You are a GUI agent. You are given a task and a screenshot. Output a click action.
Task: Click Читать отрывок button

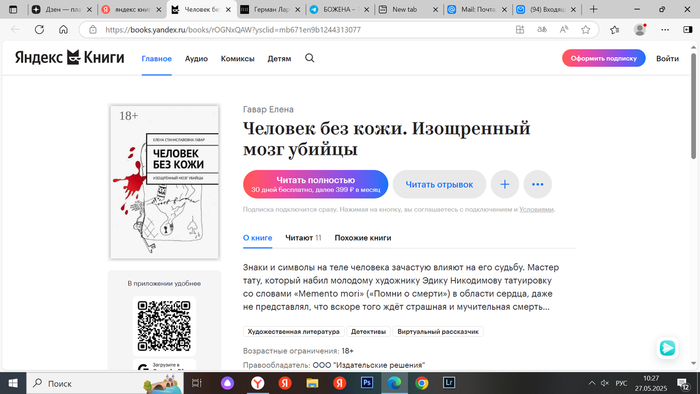[439, 184]
